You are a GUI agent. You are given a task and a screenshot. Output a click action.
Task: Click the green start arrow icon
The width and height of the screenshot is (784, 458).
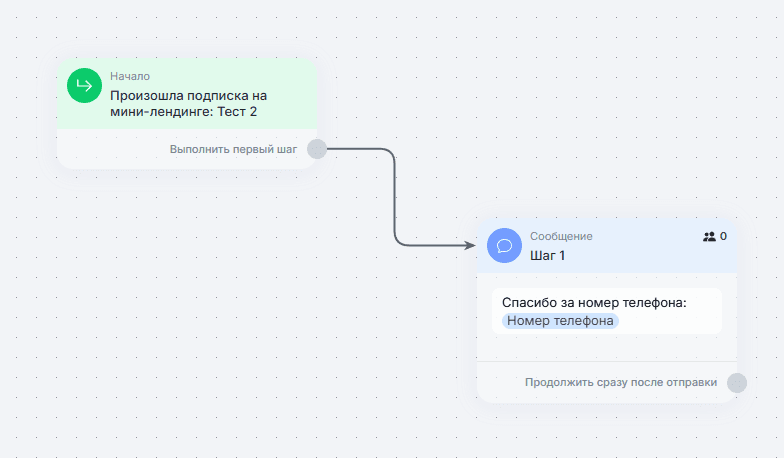coord(84,86)
